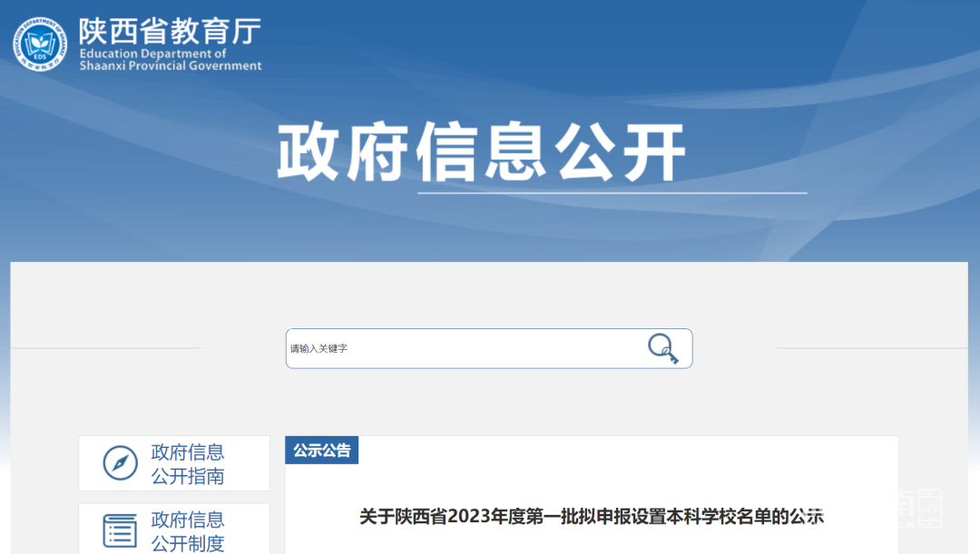This screenshot has width=980, height=554.
Task: Click the character 厅 in the site title
Action: click(247, 31)
